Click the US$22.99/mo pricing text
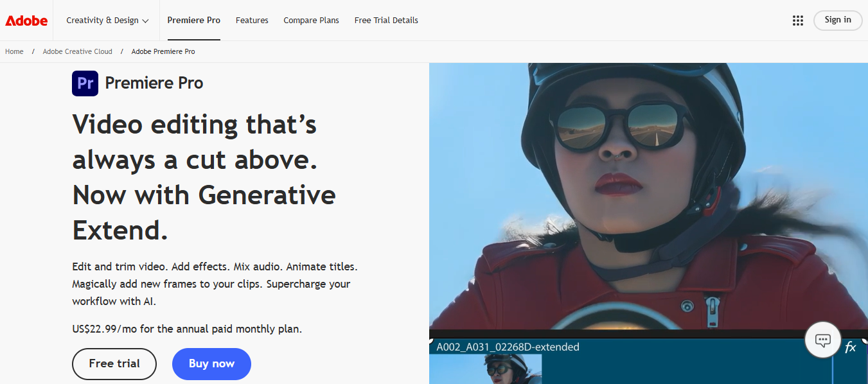 (x=187, y=329)
